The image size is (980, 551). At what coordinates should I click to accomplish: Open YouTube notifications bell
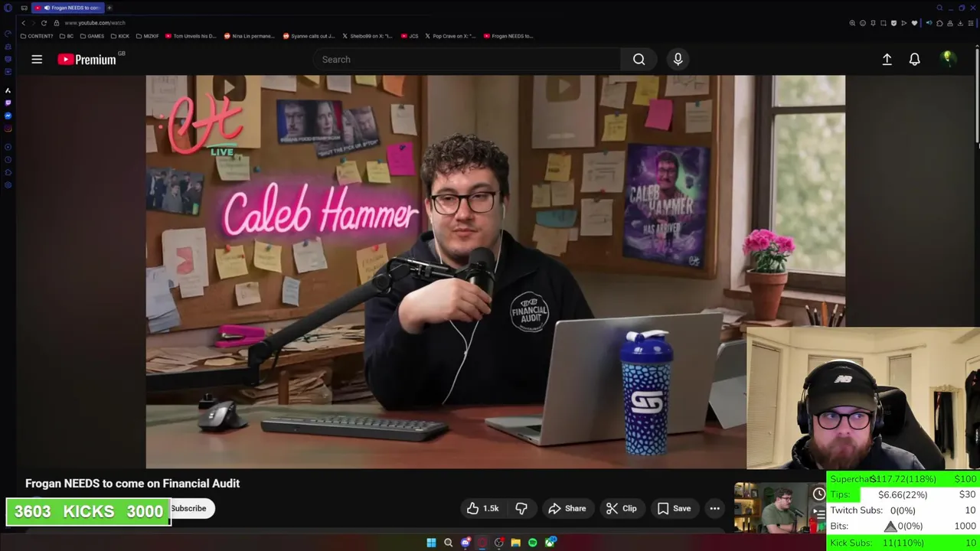914,59
